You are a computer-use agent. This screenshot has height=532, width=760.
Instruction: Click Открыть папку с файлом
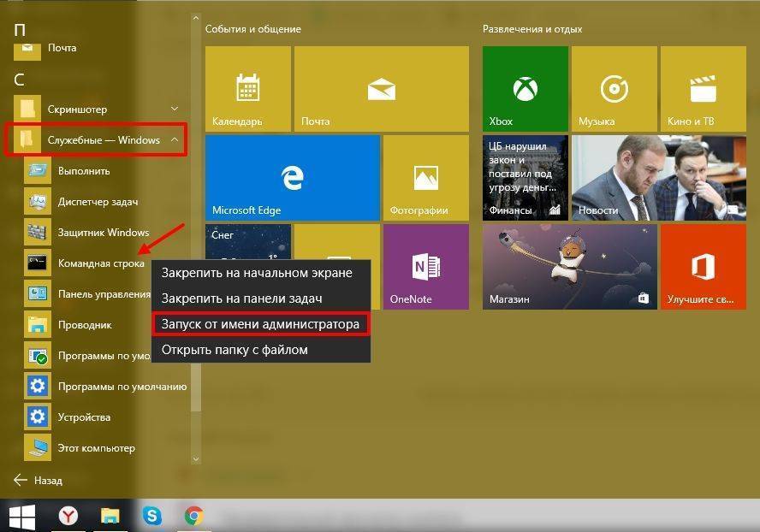coord(235,350)
